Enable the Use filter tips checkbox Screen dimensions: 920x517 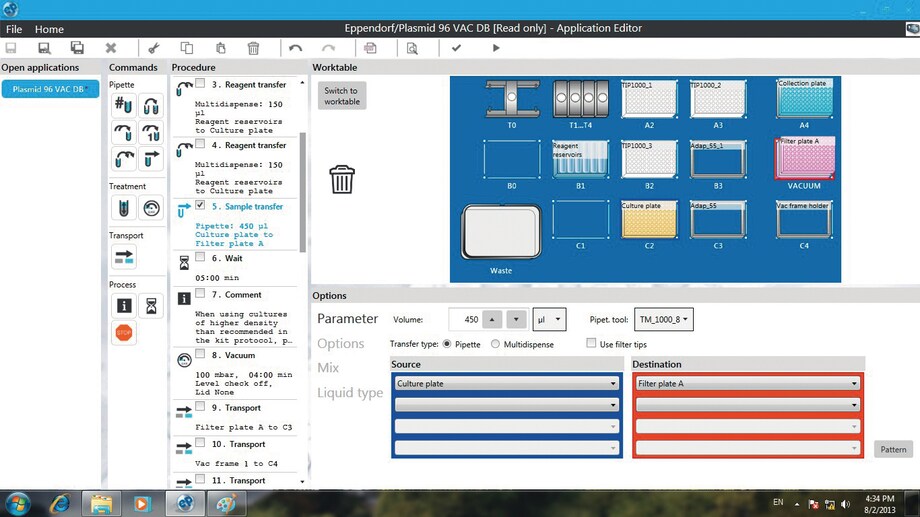pyautogui.click(x=591, y=343)
